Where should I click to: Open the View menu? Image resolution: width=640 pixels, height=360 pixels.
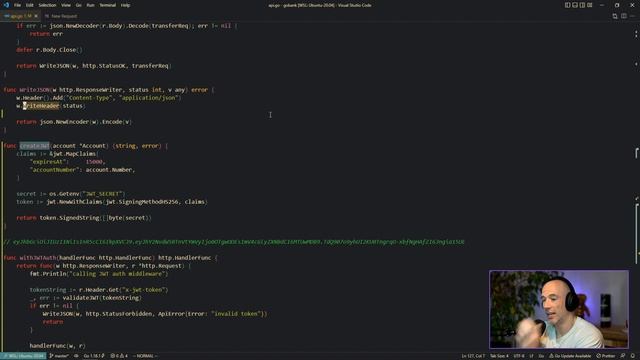tap(66, 5)
